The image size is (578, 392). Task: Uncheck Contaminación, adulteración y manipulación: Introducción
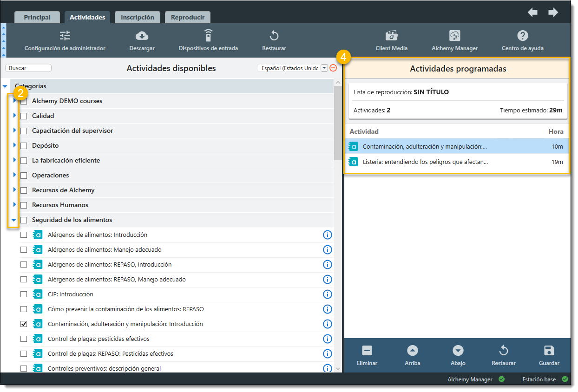pos(24,324)
